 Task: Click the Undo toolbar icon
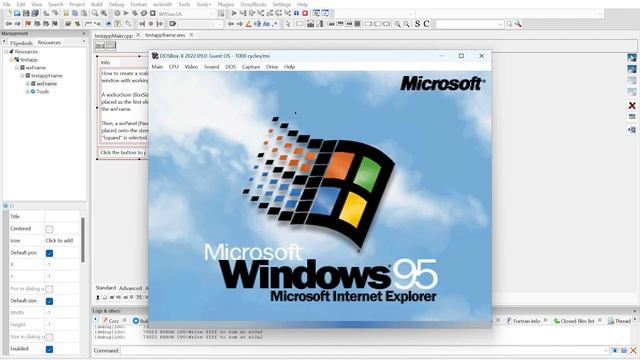click(46, 13)
